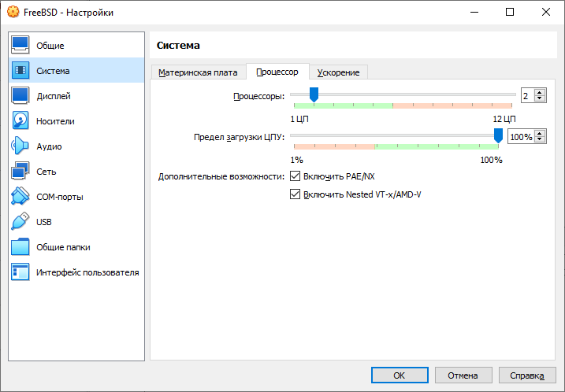
Task: Select Дисплей label in the sidebar
Action: pyautogui.click(x=54, y=96)
